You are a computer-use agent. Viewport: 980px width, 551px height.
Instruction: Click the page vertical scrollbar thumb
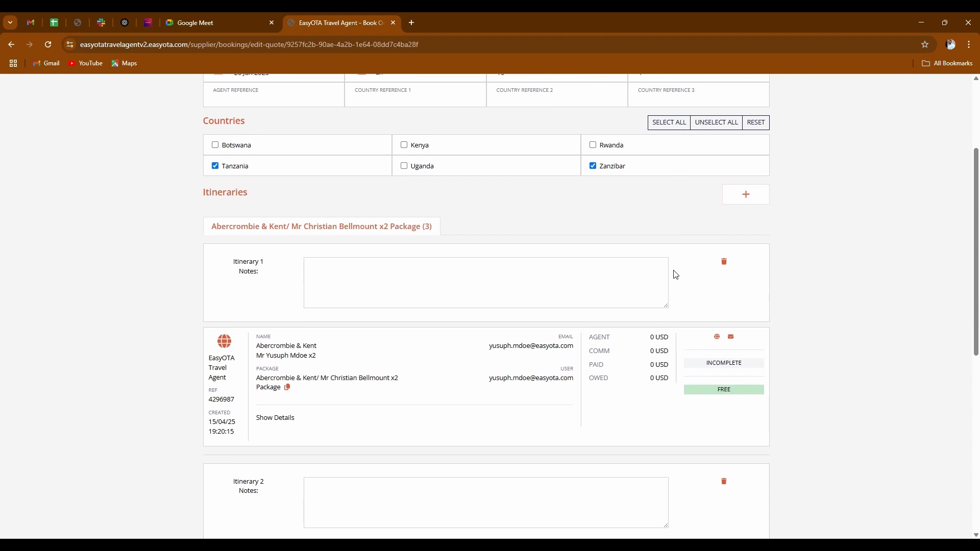[x=976, y=252]
